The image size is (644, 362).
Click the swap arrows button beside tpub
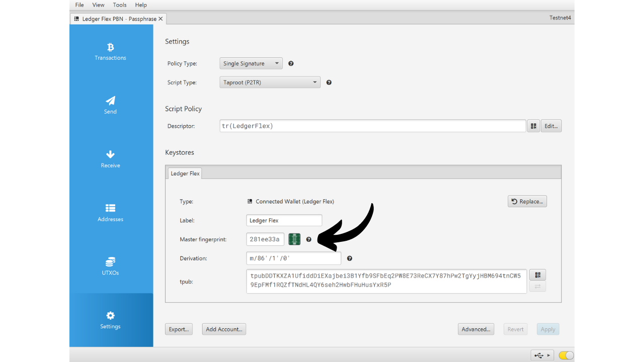point(538,287)
